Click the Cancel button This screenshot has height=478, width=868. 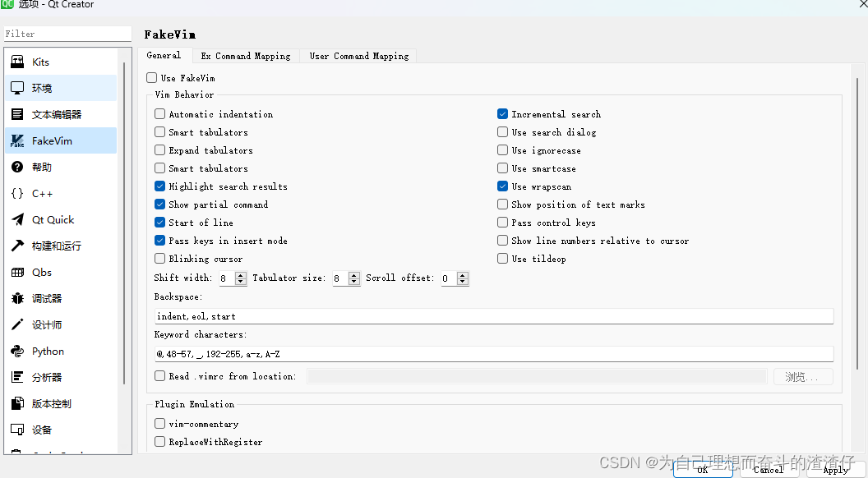coord(769,470)
